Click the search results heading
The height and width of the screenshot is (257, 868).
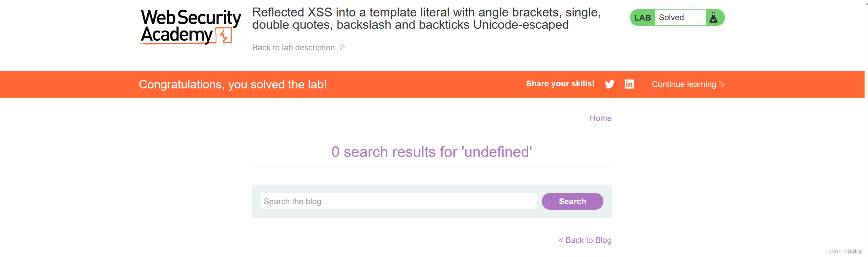(432, 152)
